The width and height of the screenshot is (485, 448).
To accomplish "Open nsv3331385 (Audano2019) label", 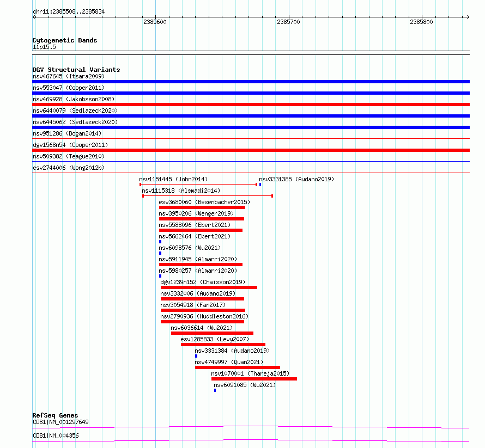I will 296,179.
